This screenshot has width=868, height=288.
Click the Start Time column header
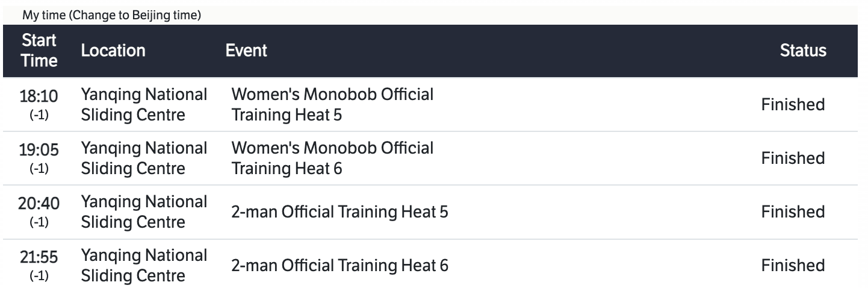pos(40,51)
